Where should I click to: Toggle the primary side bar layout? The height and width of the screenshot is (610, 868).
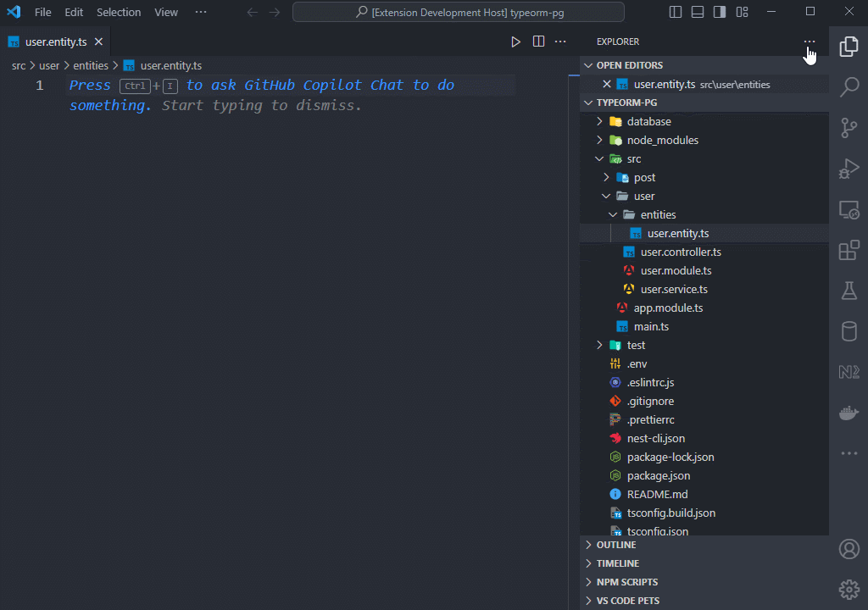[x=676, y=12]
